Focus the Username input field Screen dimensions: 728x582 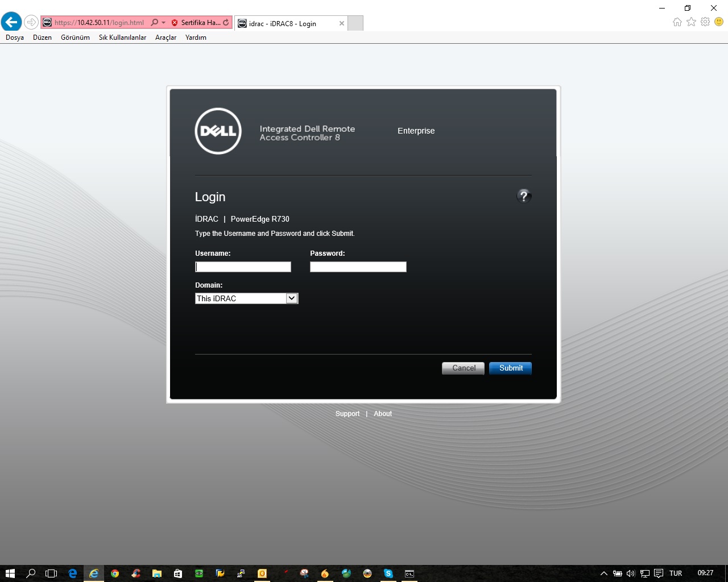pos(243,267)
